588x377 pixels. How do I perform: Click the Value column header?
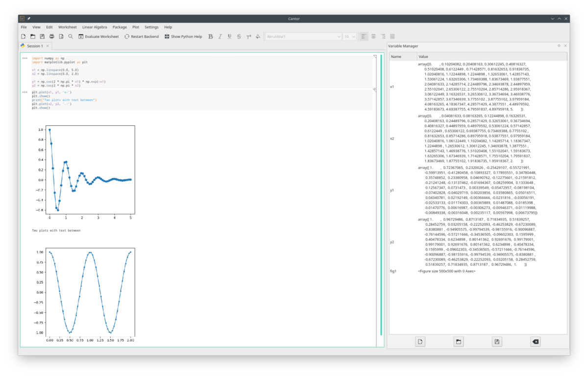423,57
